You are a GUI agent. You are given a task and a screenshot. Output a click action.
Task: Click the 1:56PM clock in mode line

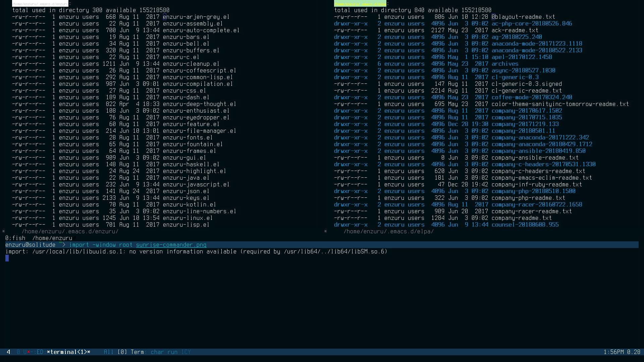click(613, 352)
